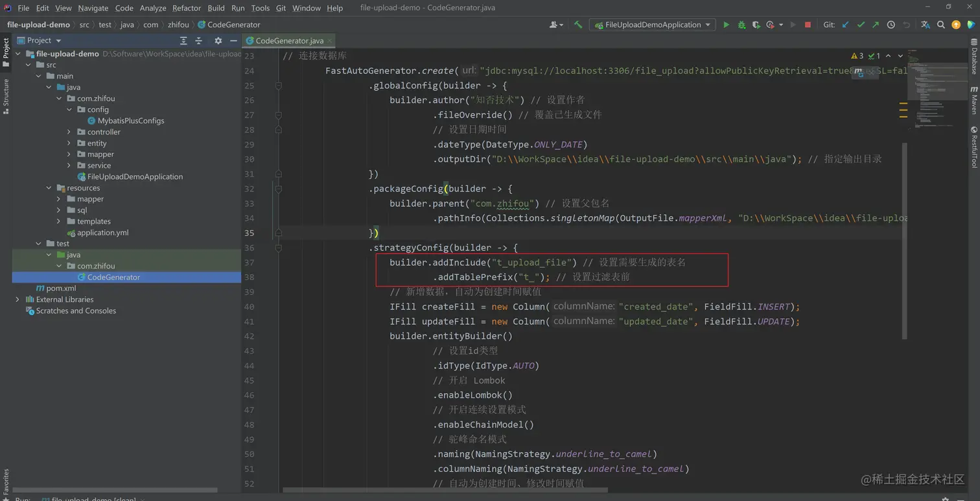Open Project panel settings gear
Screen dimensions: 980x501
pos(218,40)
